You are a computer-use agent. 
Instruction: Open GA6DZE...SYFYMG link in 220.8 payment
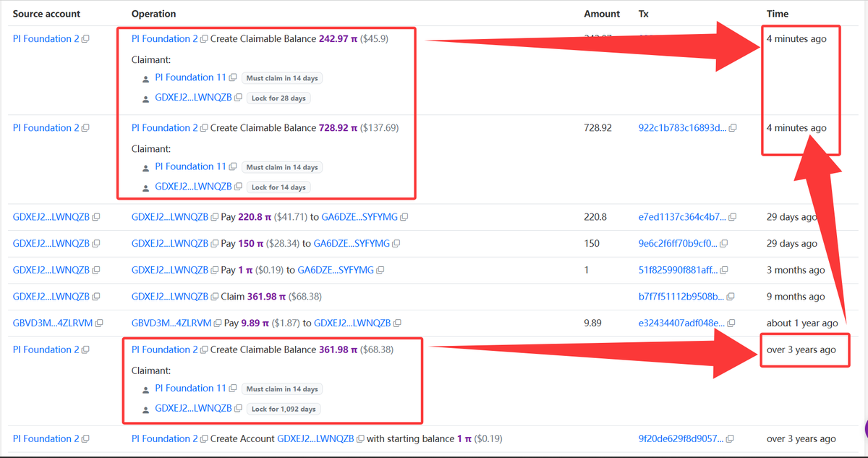(359, 217)
